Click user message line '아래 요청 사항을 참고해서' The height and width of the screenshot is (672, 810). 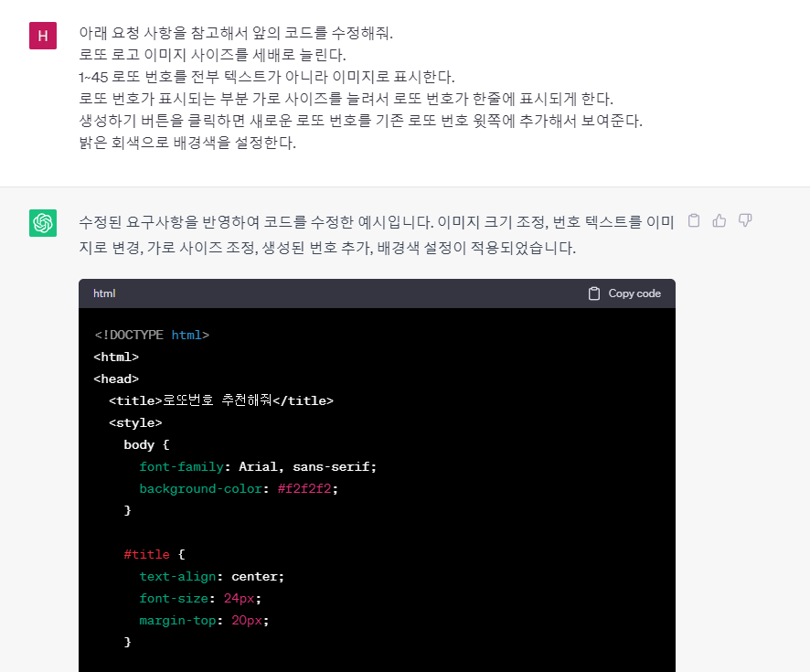pos(236,33)
